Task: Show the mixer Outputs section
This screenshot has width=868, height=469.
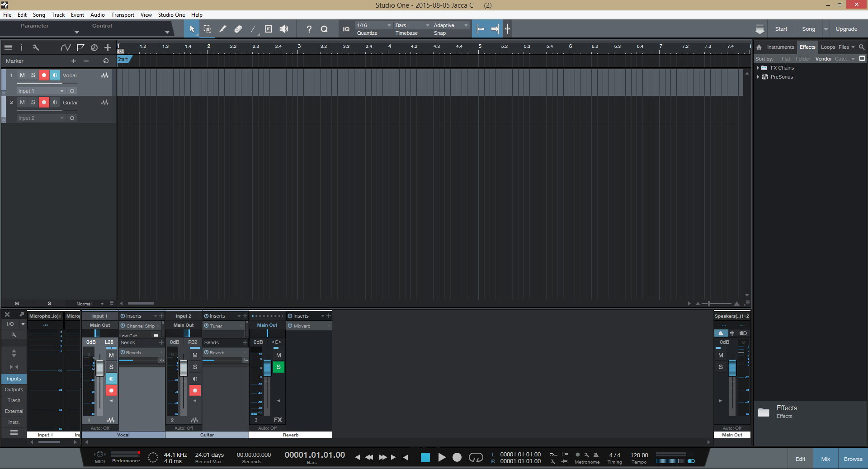Action: pos(14,389)
